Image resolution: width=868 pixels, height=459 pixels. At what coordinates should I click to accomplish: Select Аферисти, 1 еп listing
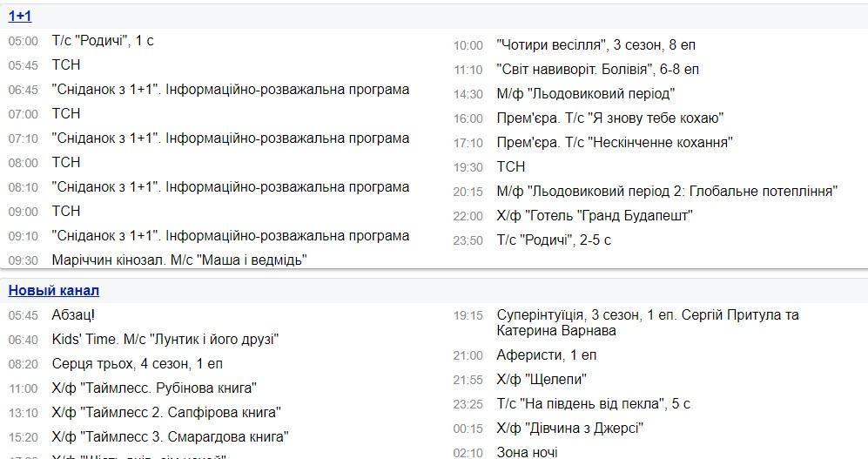coord(547,354)
